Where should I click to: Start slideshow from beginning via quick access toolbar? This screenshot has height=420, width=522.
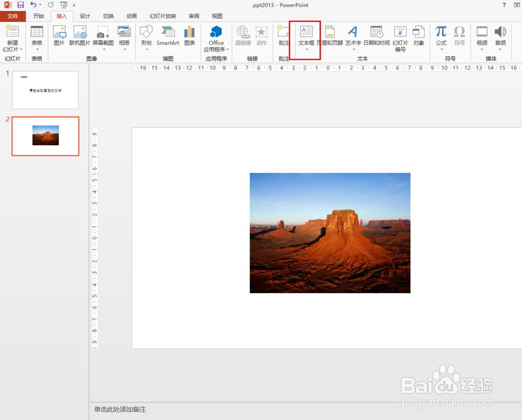[64, 5]
